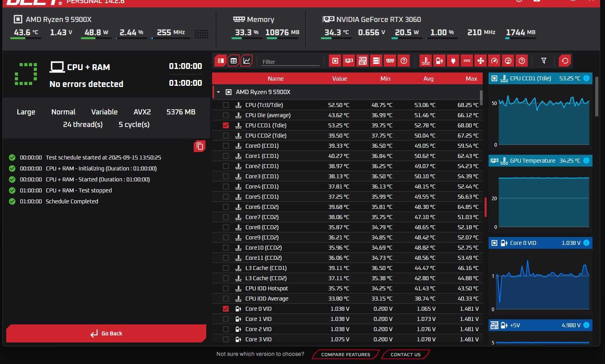Screen dimensions: 605x364
Task: Select the 'Schedule Completed' log entry
Action: coord(72,201)
